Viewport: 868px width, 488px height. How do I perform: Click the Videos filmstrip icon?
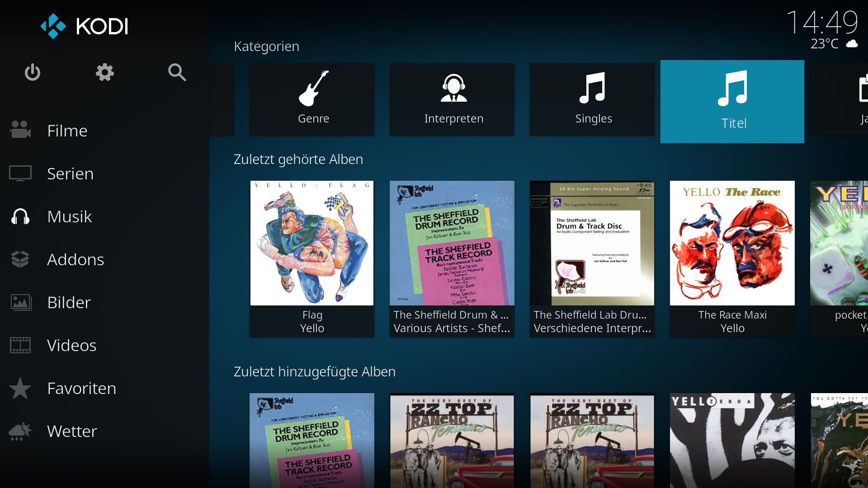point(20,345)
